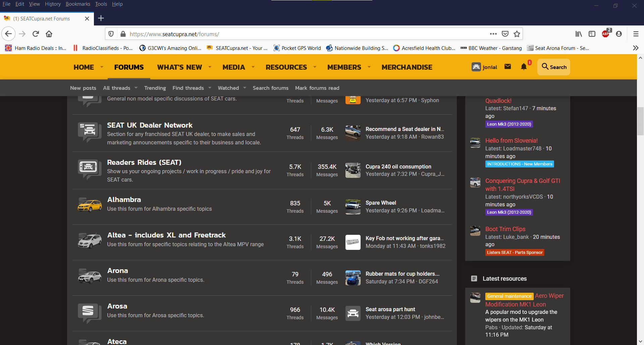Select the FORUMS navigation tab
The width and height of the screenshot is (644, 345).
tap(129, 67)
